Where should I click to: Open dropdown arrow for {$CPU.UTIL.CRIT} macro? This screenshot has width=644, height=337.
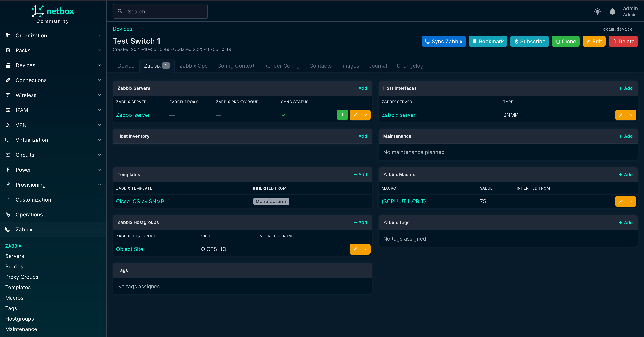coord(631,201)
